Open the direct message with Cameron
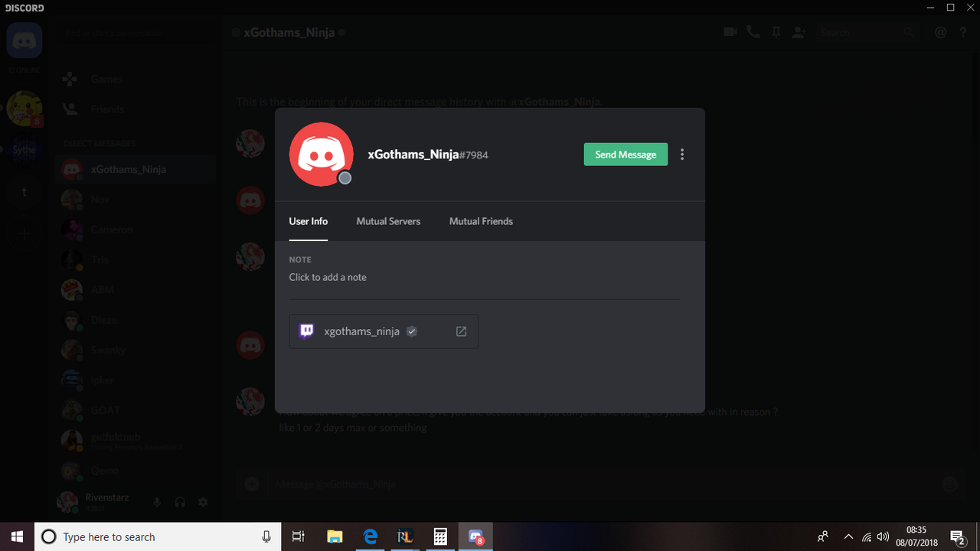980x551 pixels. (136, 230)
